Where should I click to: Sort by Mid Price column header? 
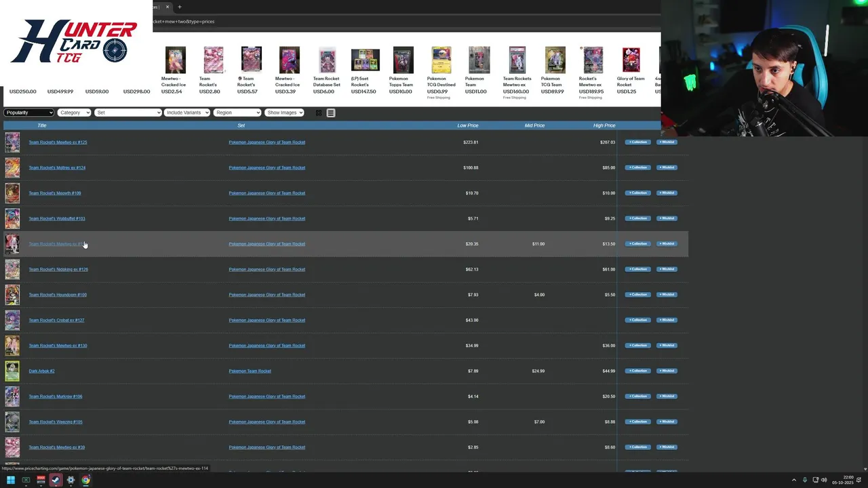point(534,125)
